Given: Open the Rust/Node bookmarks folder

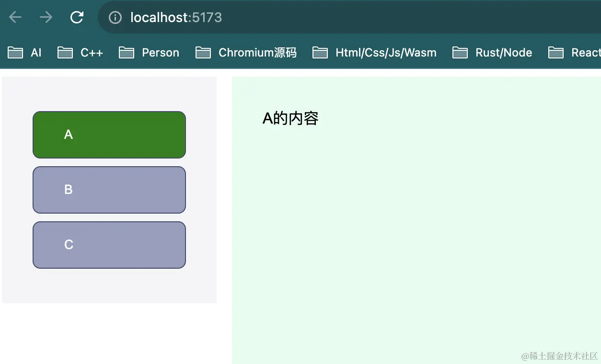Looking at the screenshot, I should (x=492, y=53).
